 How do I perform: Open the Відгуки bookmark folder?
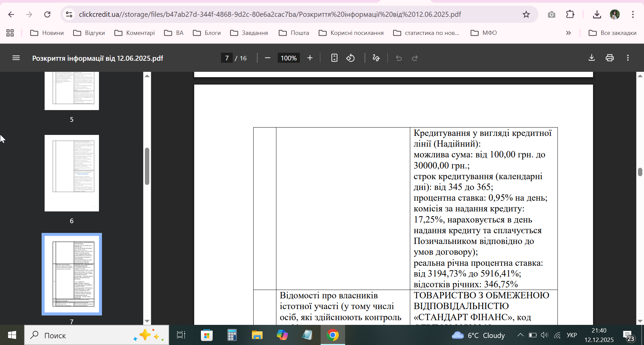point(89,33)
